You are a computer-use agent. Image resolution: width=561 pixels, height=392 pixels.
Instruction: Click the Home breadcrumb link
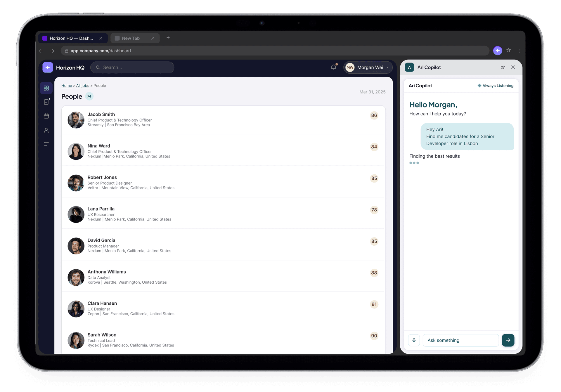point(67,86)
